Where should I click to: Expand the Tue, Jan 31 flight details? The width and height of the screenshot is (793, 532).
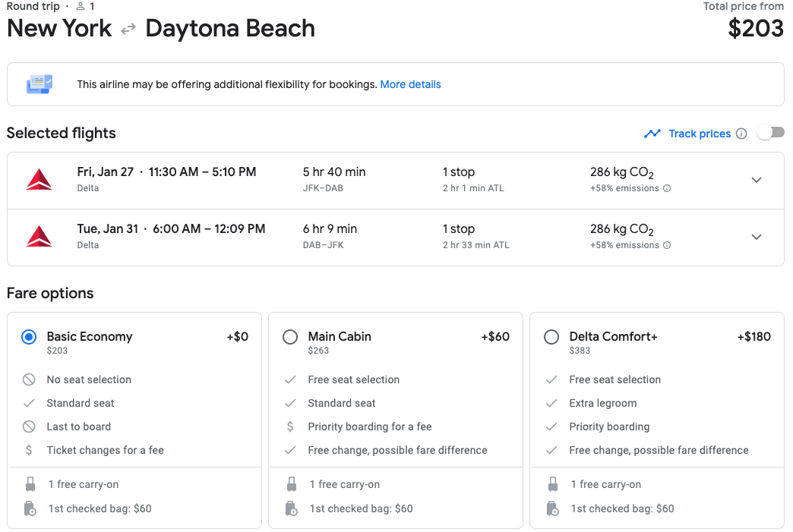click(757, 237)
